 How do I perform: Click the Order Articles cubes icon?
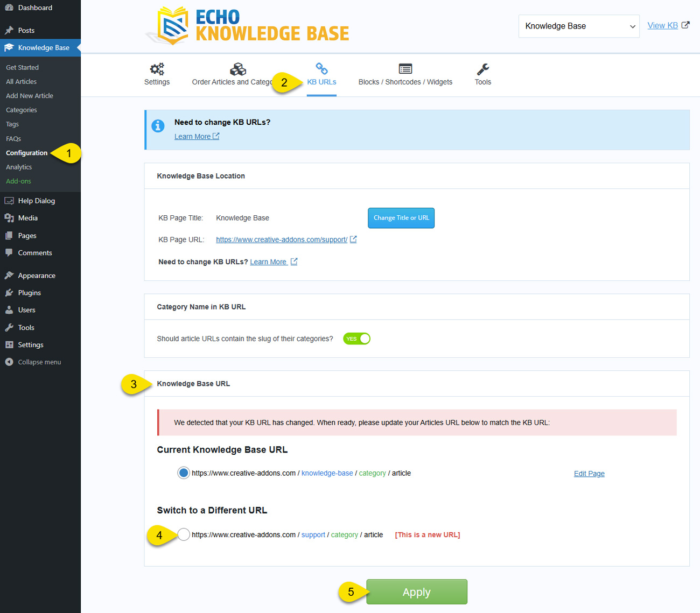(238, 69)
